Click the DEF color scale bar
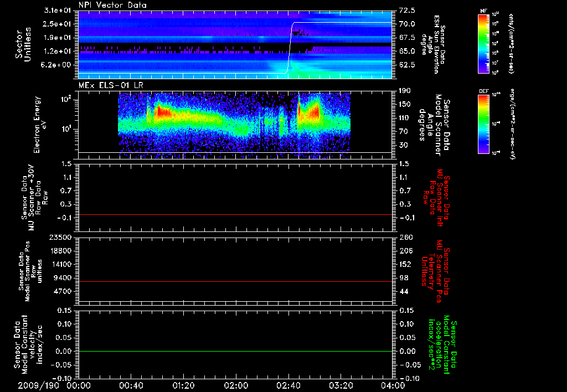567x392 pixels. pyautogui.click(x=483, y=124)
